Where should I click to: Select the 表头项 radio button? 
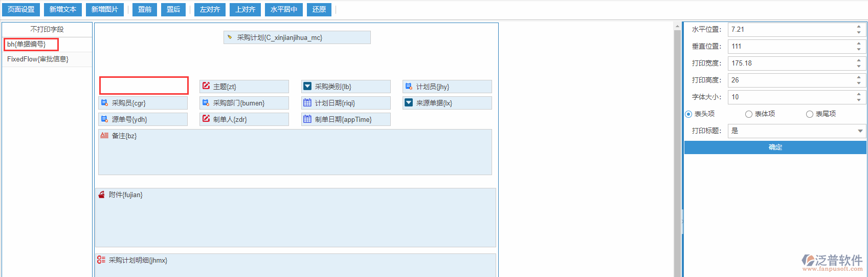click(688, 114)
